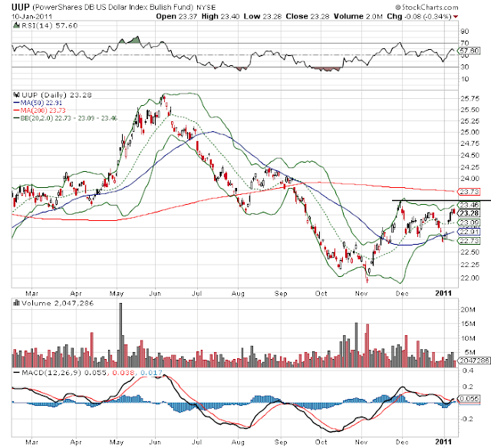Click the bold 23.28 last price tag
Screen dimensions: 491x448
coord(470,213)
